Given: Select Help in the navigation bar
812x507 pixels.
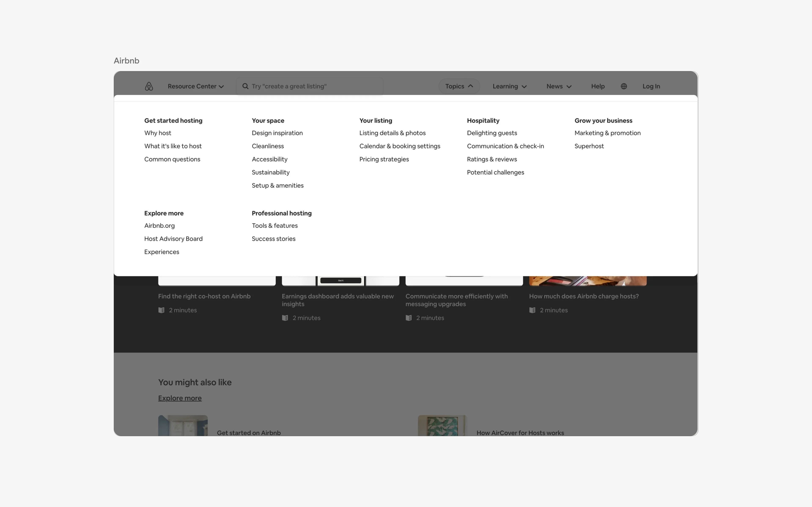Looking at the screenshot, I should 598,86.
